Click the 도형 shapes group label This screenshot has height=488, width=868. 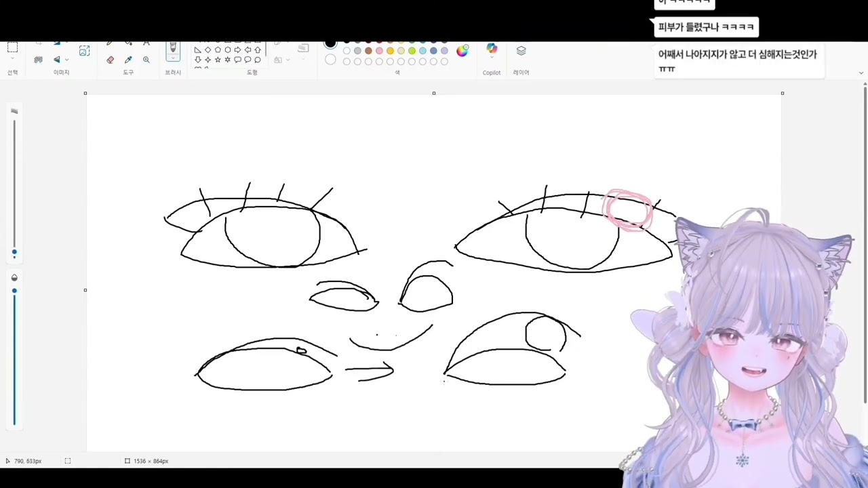(252, 73)
